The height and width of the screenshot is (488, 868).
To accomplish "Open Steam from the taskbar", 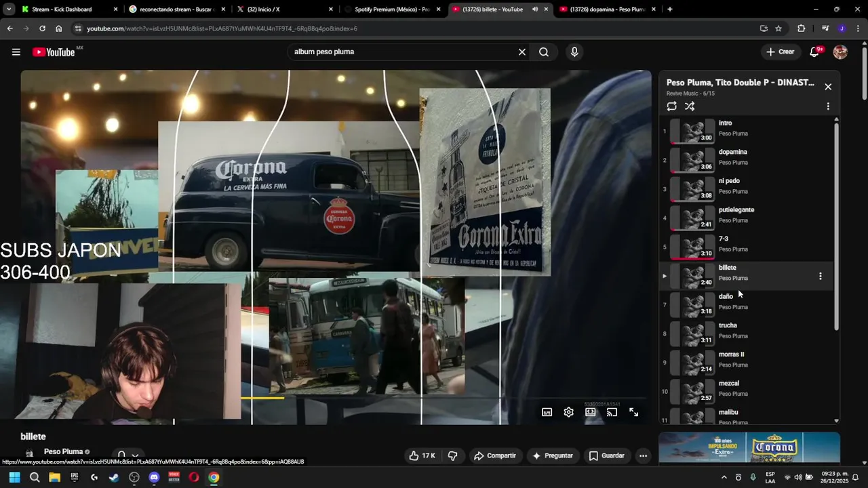I will (x=114, y=477).
